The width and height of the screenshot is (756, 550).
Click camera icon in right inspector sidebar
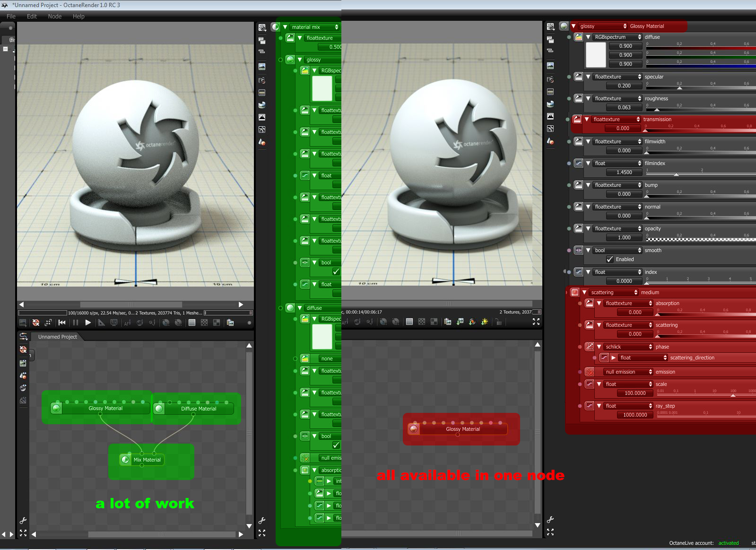pos(550,79)
